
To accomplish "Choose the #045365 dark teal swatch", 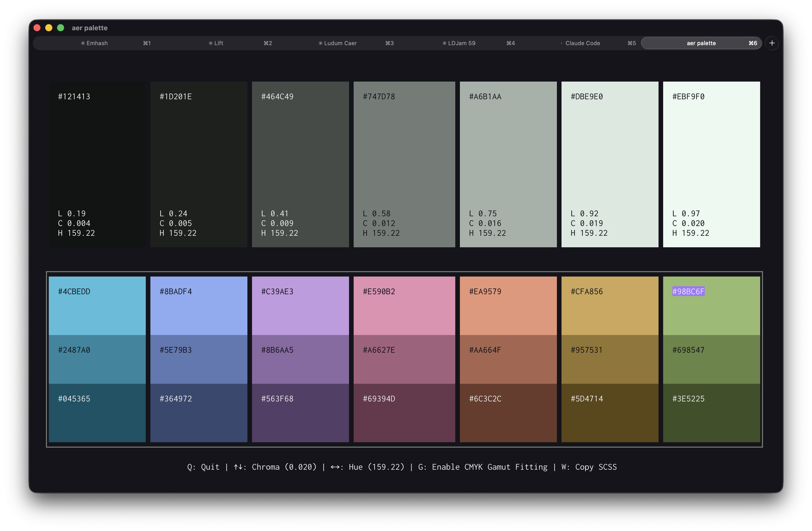I will coord(97,413).
